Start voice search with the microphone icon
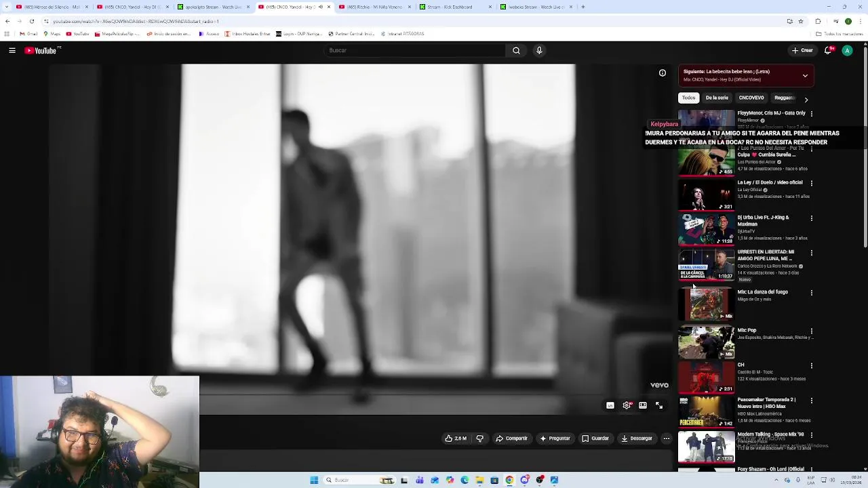 pyautogui.click(x=539, y=50)
